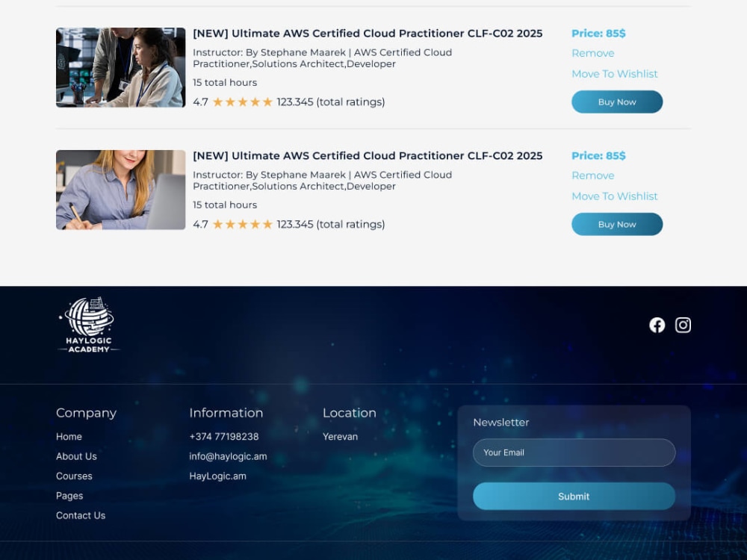Move the second course to the wishlist
The image size is (747, 560).
coord(615,196)
